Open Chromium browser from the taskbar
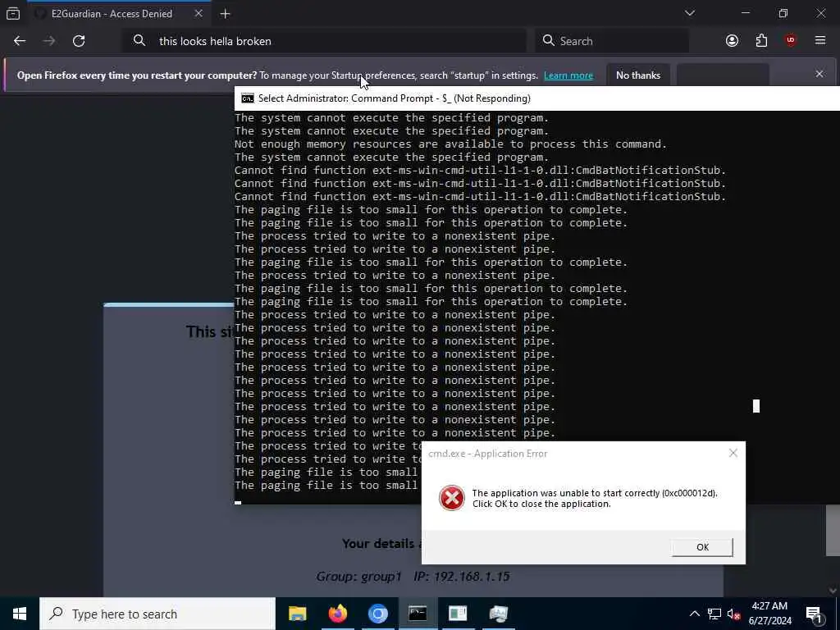Viewport: 840px width, 630px height. (x=377, y=614)
